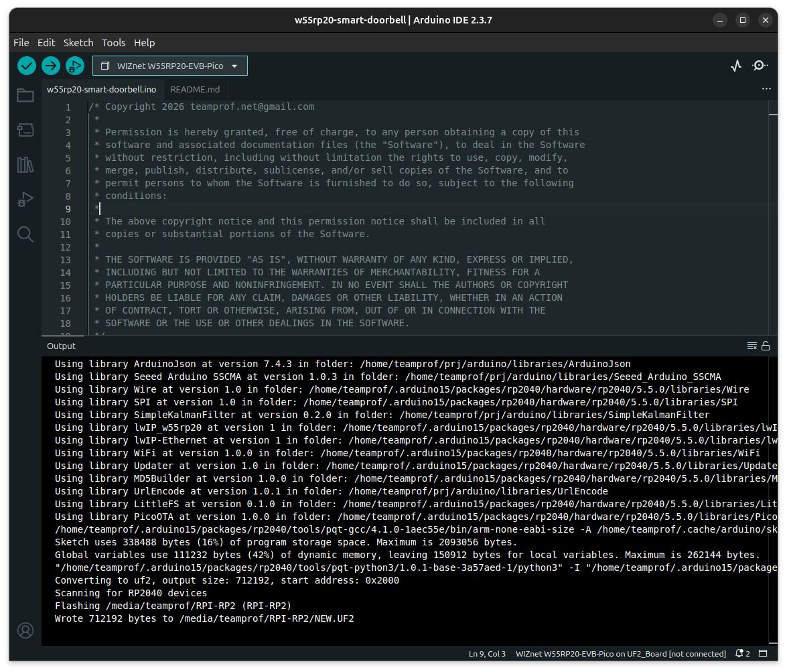Viewport: 787px width, 672px height.
Task: Click the editor vertical scrollbar
Action: tap(773, 217)
